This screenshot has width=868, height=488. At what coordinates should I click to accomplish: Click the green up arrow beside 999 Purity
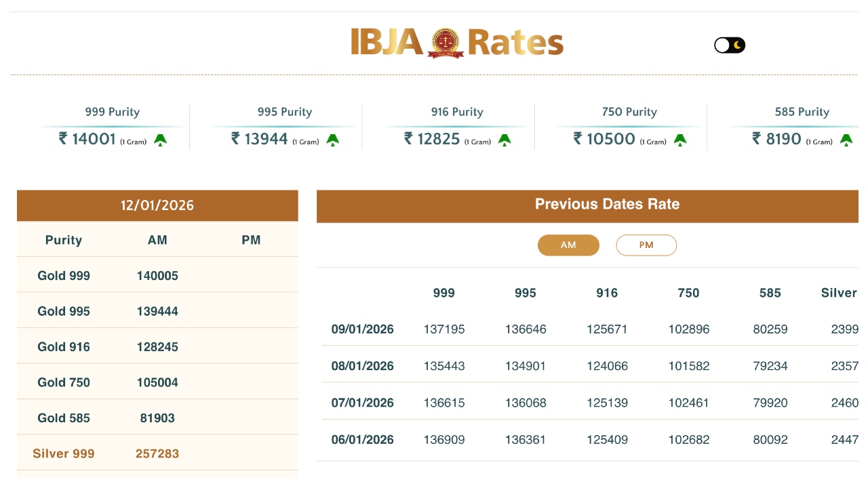click(x=160, y=140)
